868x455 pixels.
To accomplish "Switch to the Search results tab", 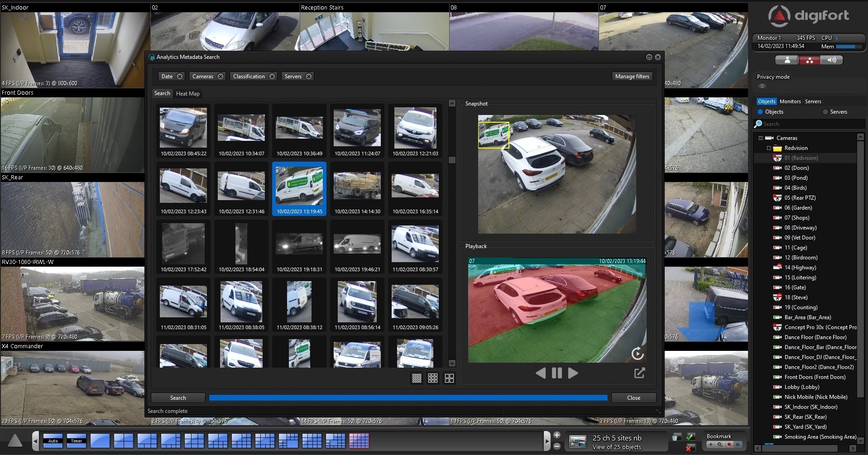I will 162,93.
